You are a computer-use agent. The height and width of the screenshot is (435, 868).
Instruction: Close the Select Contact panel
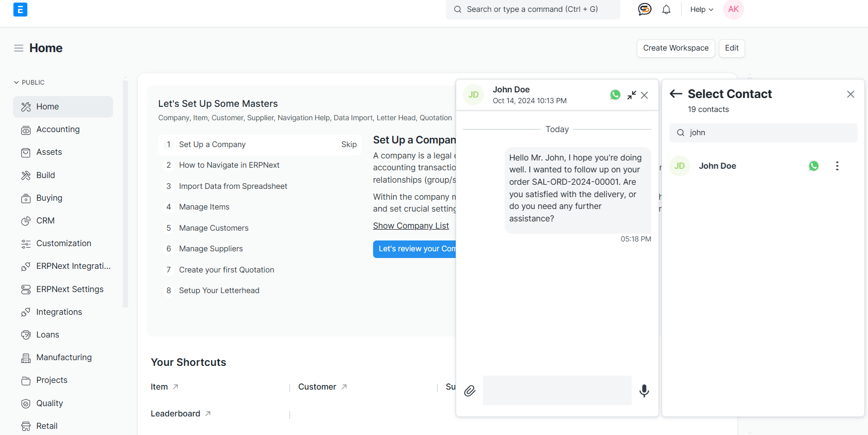click(x=850, y=94)
